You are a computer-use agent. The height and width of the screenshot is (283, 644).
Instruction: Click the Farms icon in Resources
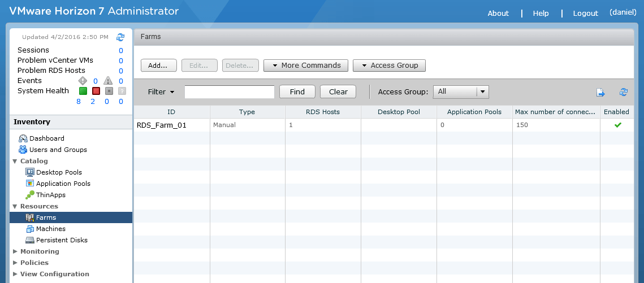[30, 217]
